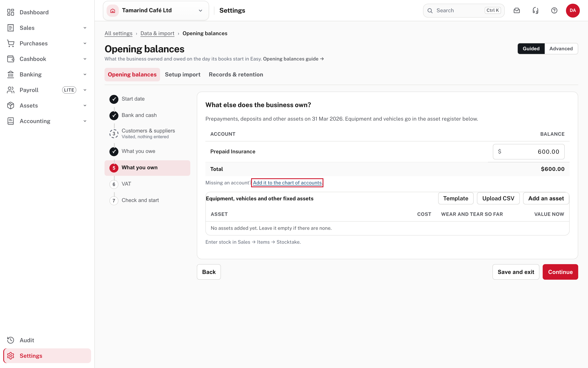
Task: Click the Back button
Action: [x=209, y=272]
